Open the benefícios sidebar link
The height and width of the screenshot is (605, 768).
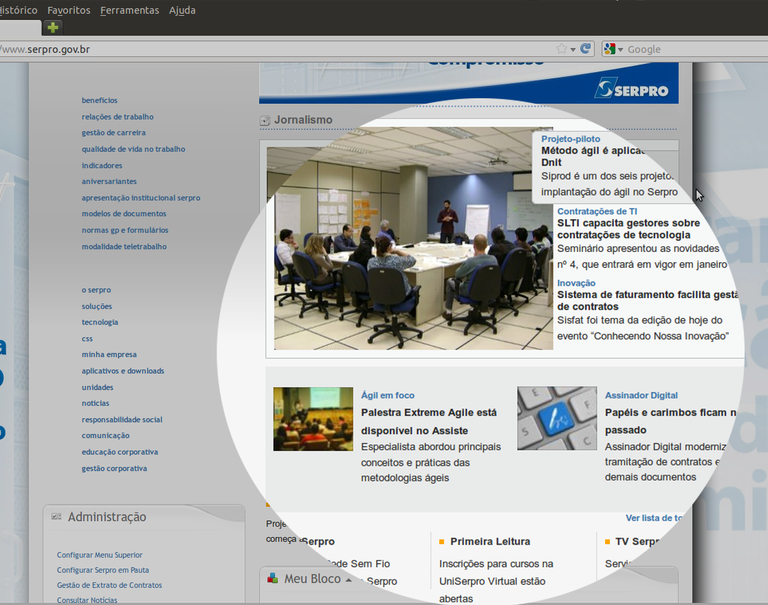[x=99, y=100]
